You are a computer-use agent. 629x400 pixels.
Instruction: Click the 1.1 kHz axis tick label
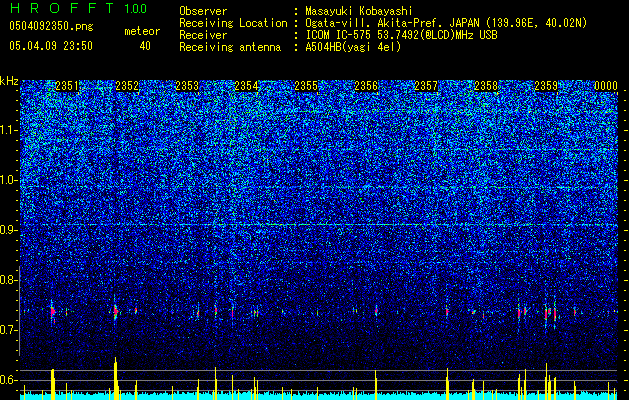click(9, 130)
